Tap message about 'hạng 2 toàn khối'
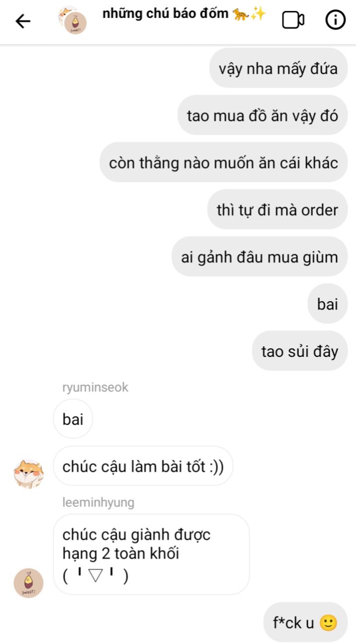Viewport: 356px width, 644px height. (151, 555)
